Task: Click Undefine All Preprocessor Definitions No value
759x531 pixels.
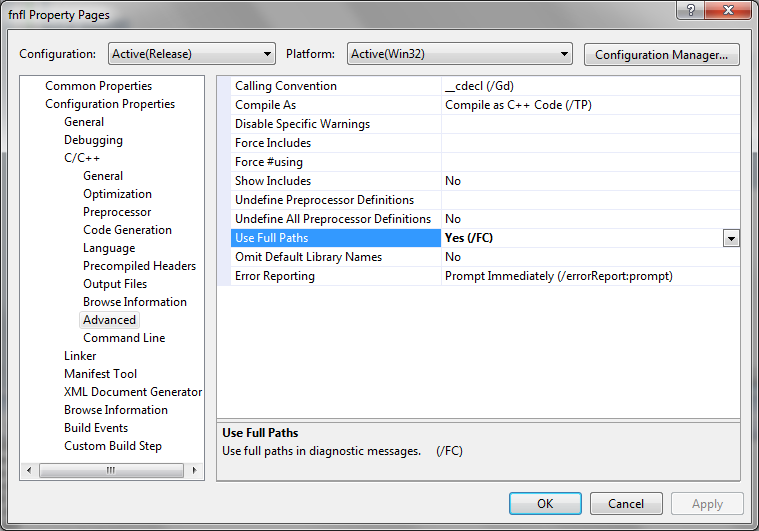Action: [x=453, y=219]
